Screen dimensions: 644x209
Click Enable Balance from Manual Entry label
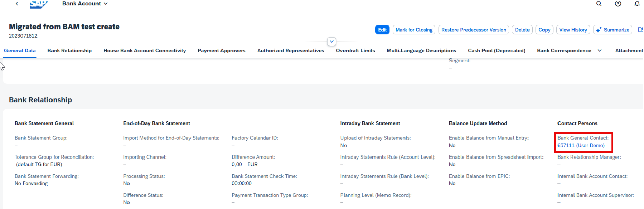pos(489,138)
